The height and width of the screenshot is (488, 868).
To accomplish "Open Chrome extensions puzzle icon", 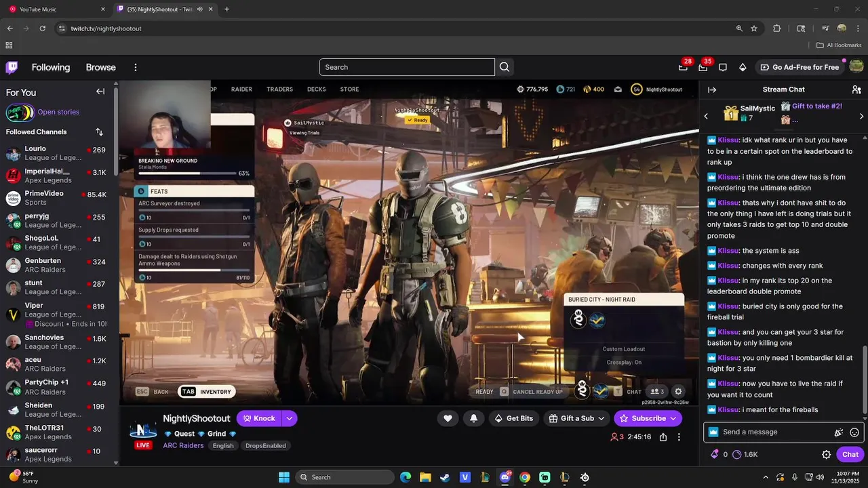I will [777, 28].
